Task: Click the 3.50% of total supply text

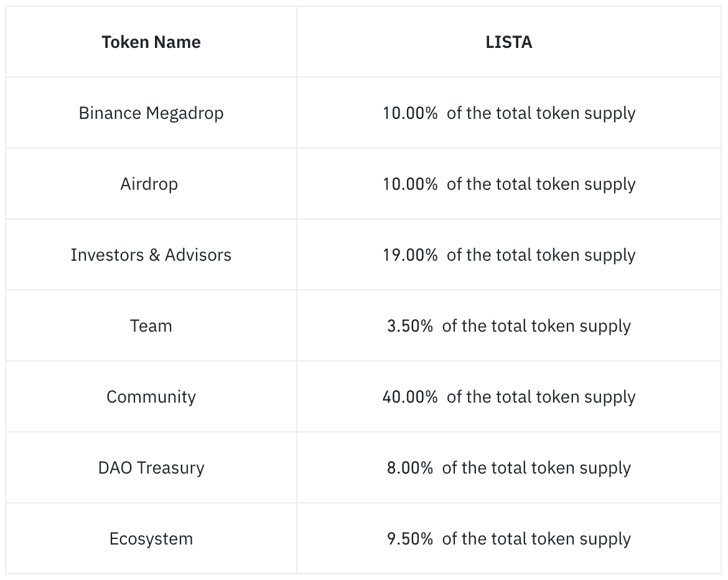Action: coord(509,326)
